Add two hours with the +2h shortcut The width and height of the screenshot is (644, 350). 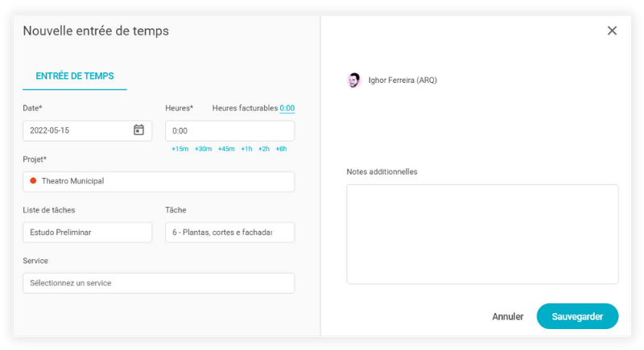tap(264, 149)
